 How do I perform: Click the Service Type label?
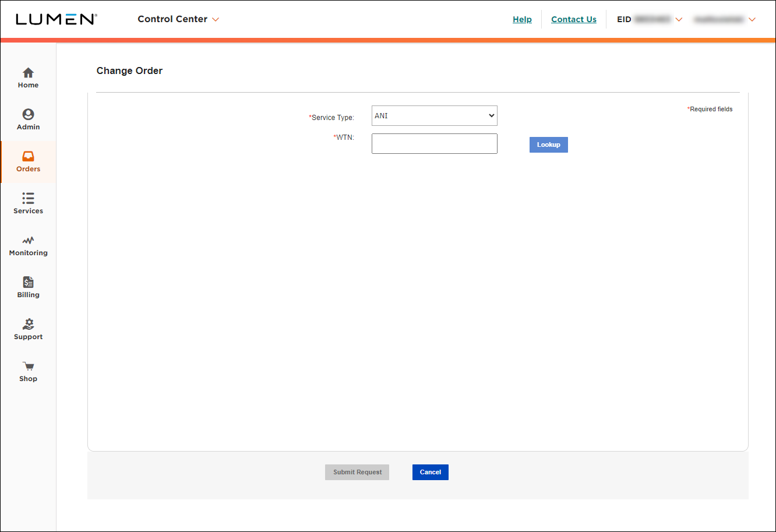click(331, 118)
